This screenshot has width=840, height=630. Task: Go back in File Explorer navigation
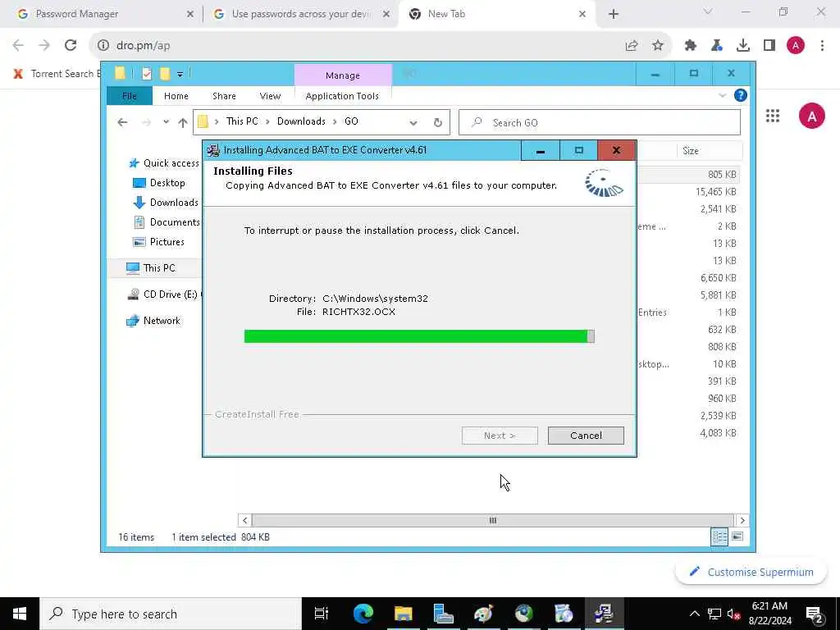pos(122,123)
